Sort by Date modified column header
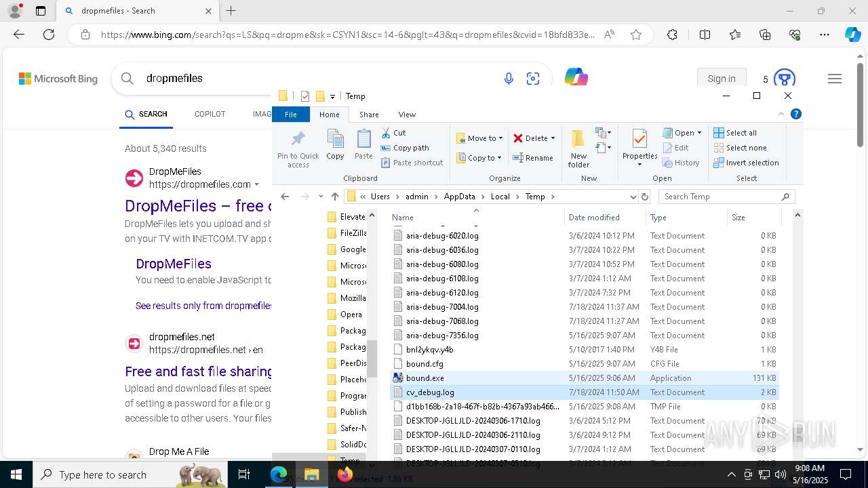This screenshot has height=488, width=868. click(594, 218)
